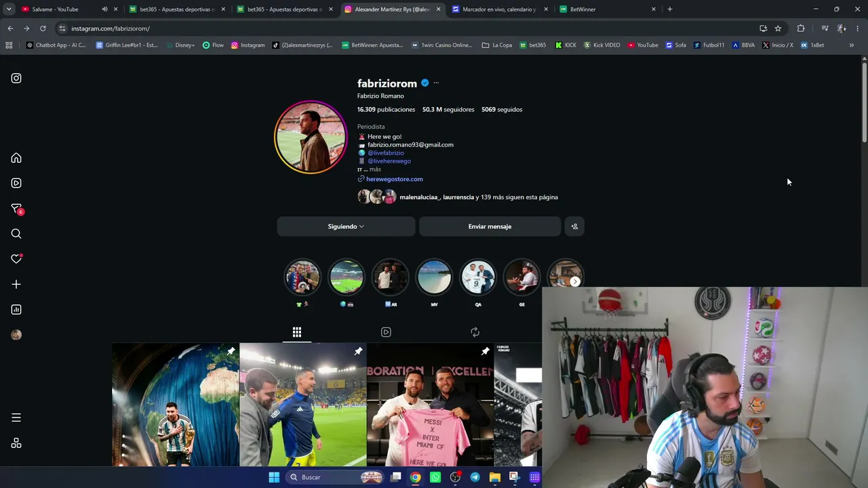Open the Futbol11 bookmark

709,45
